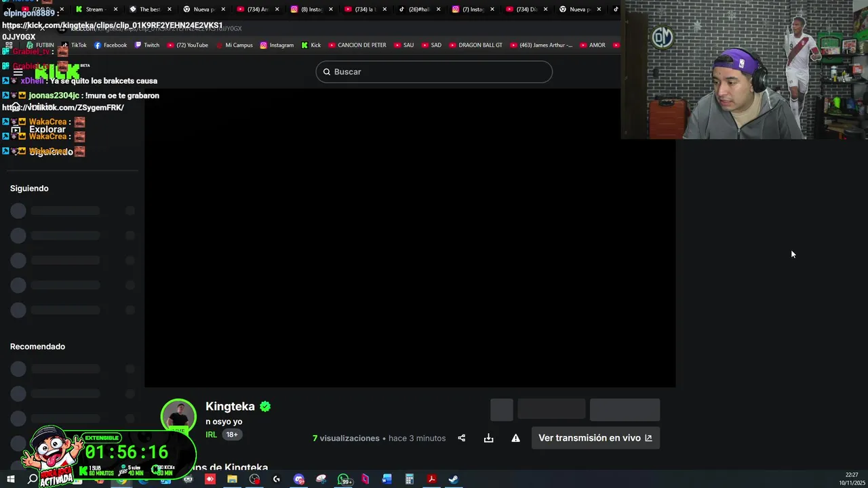Click the Buscar search field
The width and height of the screenshot is (868, 488).
pos(434,72)
